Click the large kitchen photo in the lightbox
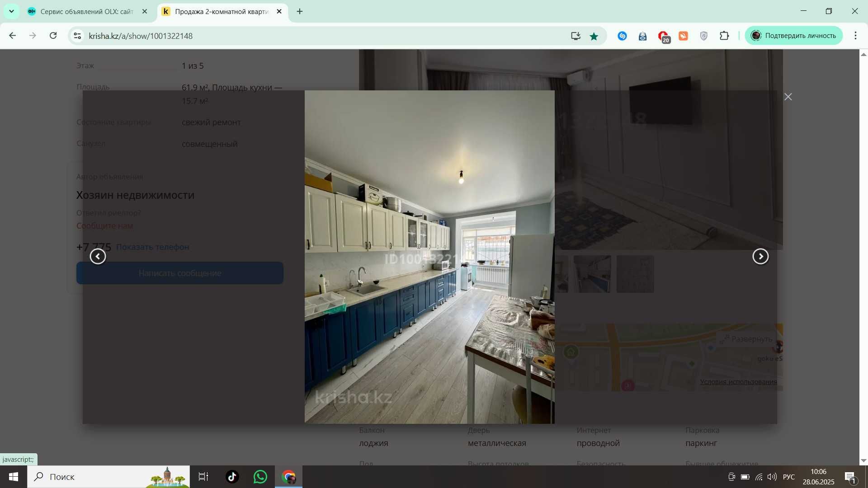The width and height of the screenshot is (868, 488). [429, 257]
